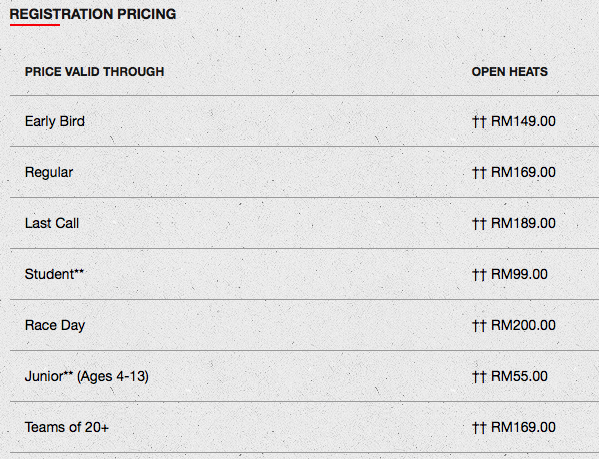Click the dagger footnote marks beside RM55.00
Viewport: 599px width, 459px height.
coord(479,377)
